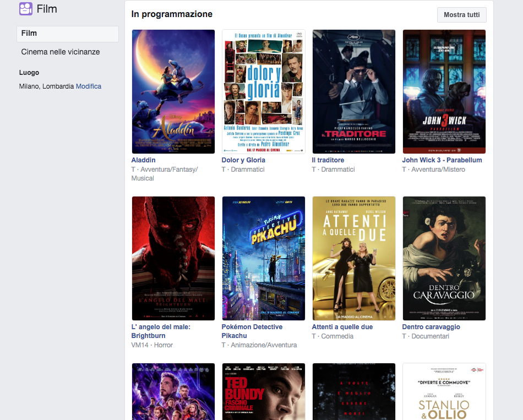Image resolution: width=523 pixels, height=420 pixels.
Task: Open Cinema nelle vicinanze section
Action: (61, 52)
